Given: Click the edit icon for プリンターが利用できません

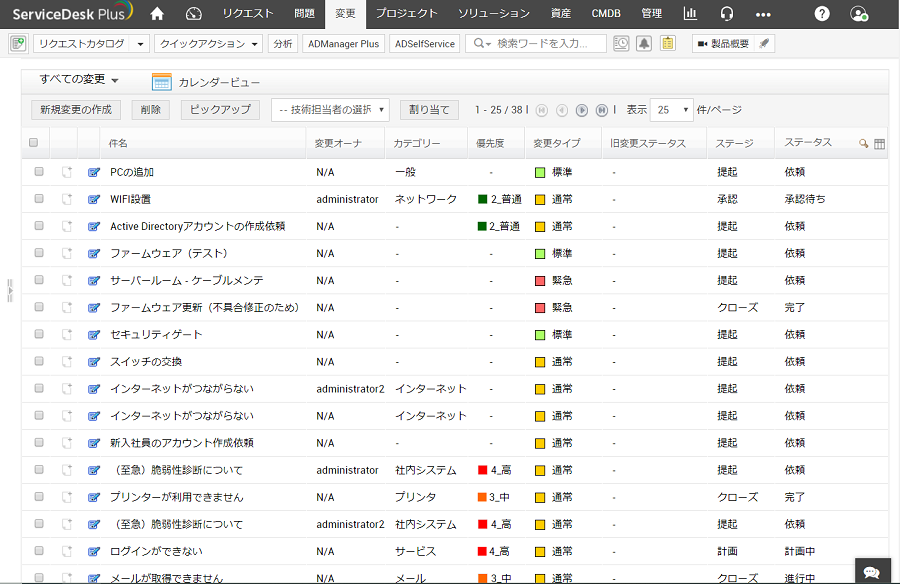Looking at the screenshot, I should (x=94, y=497).
